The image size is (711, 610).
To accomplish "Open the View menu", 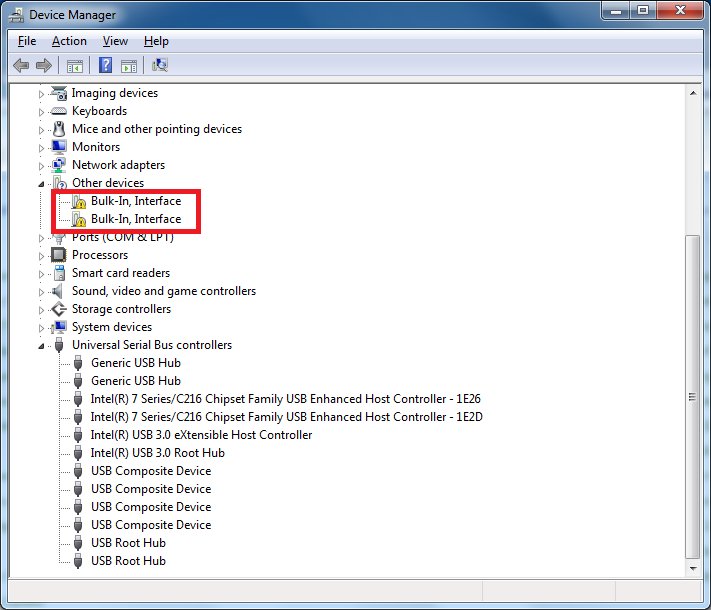I will [x=115, y=41].
